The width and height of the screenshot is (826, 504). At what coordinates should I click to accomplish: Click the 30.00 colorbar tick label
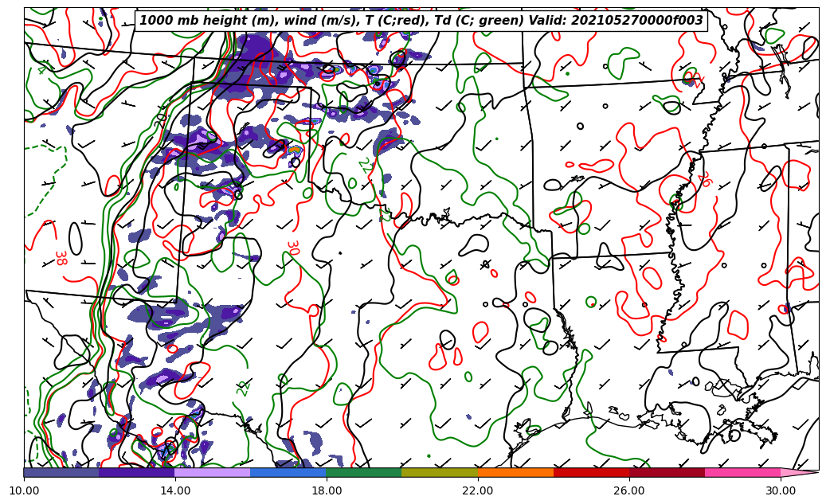coord(781,490)
